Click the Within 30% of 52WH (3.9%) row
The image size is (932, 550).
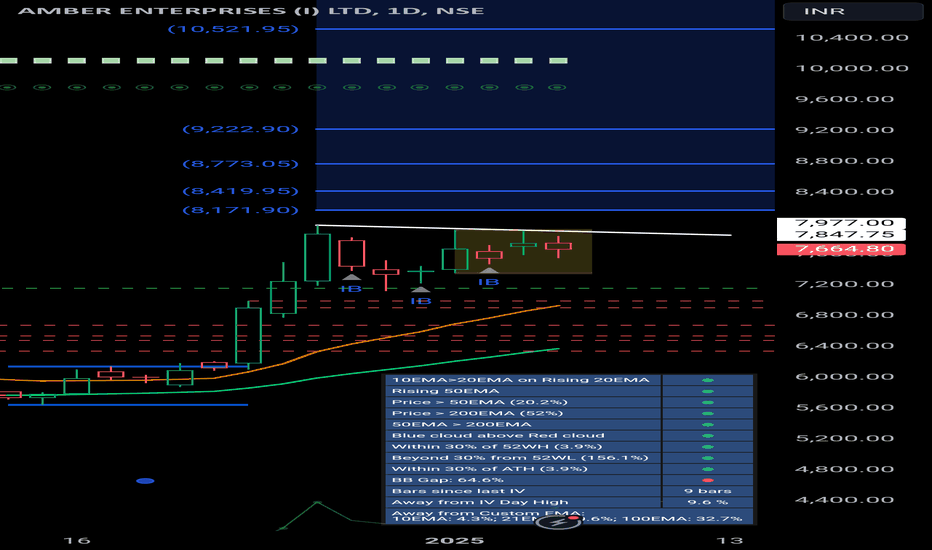point(569,447)
